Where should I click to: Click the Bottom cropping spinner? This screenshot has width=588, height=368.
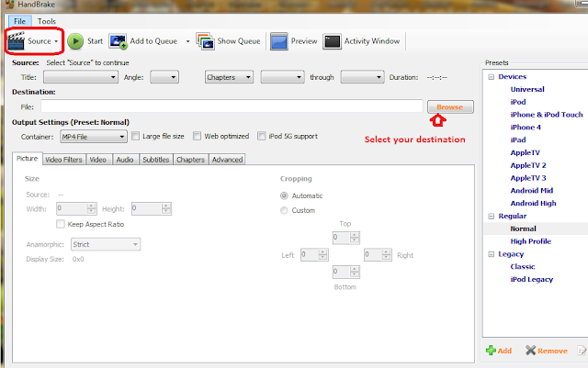coord(346,272)
